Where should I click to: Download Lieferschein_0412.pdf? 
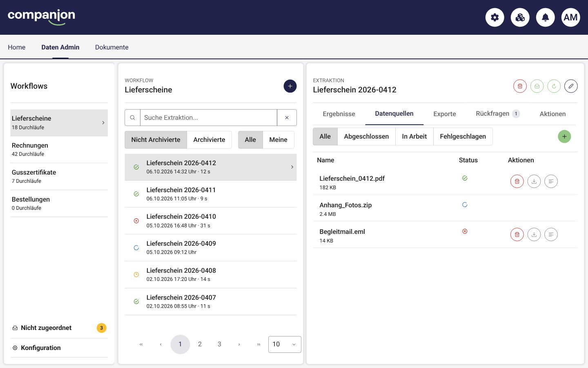tap(534, 181)
